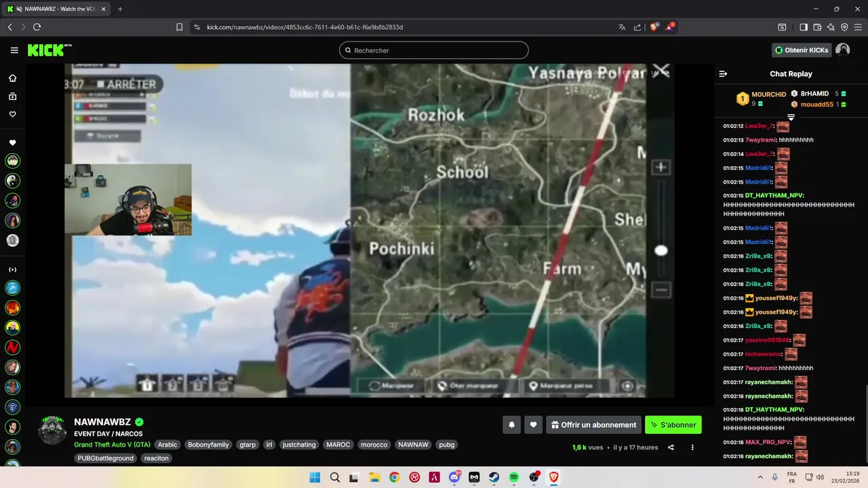Open the Following heart outline icon in the sidebar
Image resolution: width=868 pixels, height=488 pixels.
(x=12, y=115)
